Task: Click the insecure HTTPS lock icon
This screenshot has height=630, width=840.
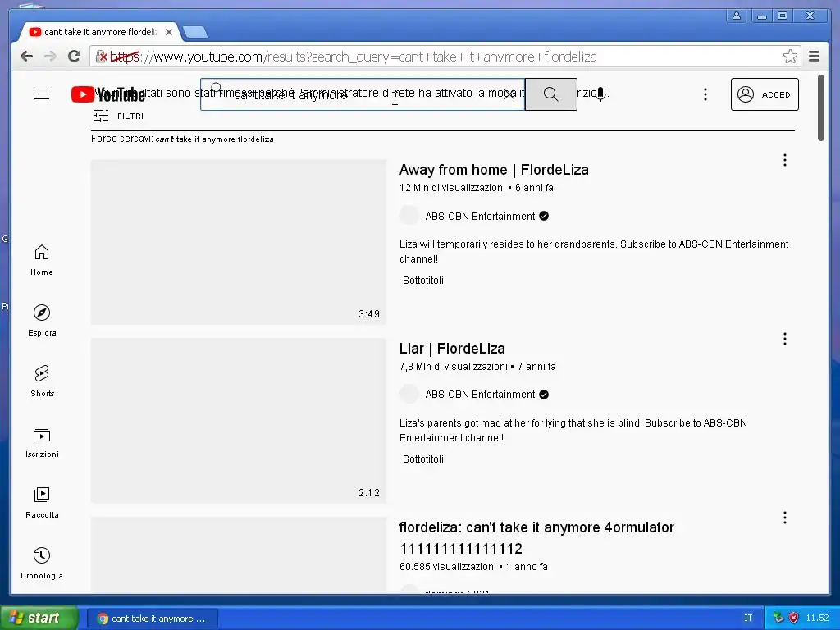Action: (101, 57)
